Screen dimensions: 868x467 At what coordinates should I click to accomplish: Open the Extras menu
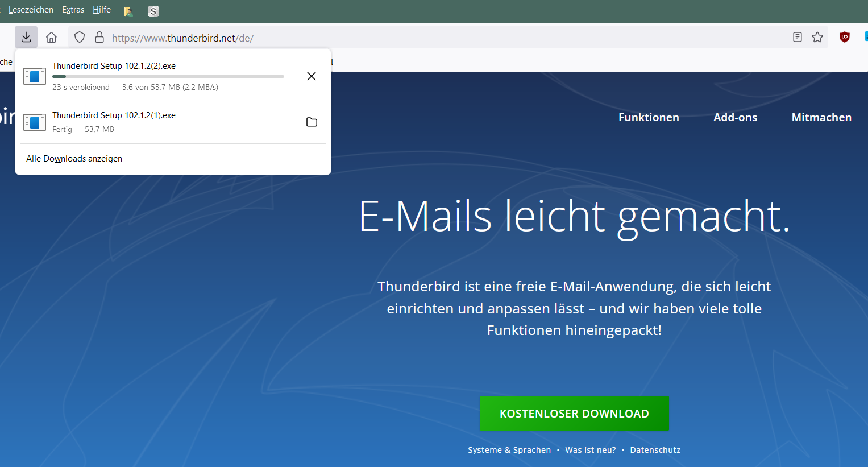pos(73,10)
